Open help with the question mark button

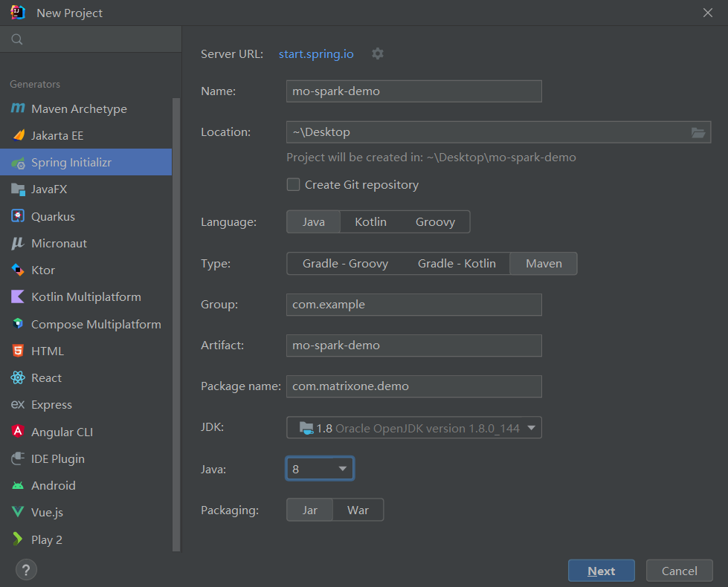[26, 570]
